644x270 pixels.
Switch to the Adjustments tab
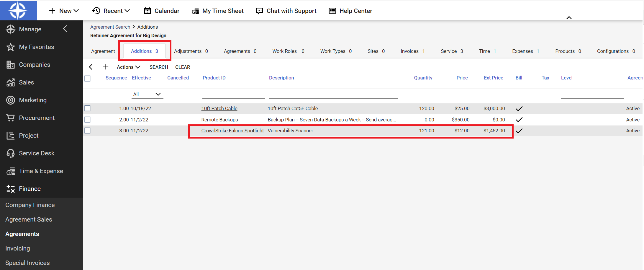point(191,51)
